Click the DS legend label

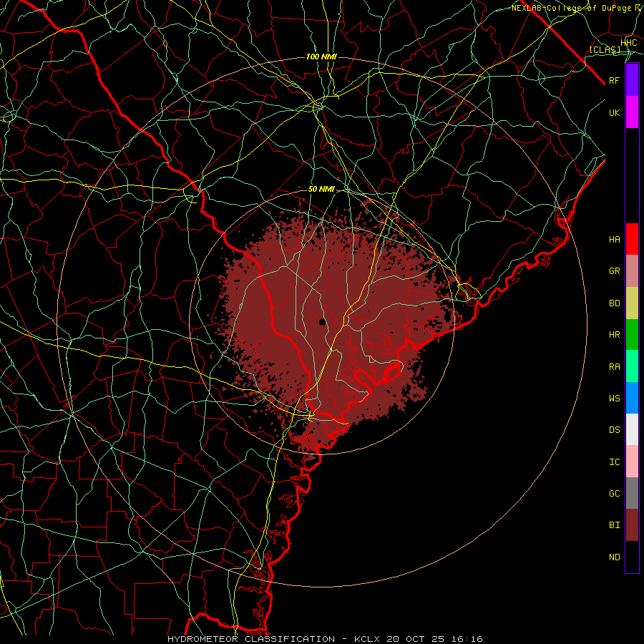click(615, 430)
